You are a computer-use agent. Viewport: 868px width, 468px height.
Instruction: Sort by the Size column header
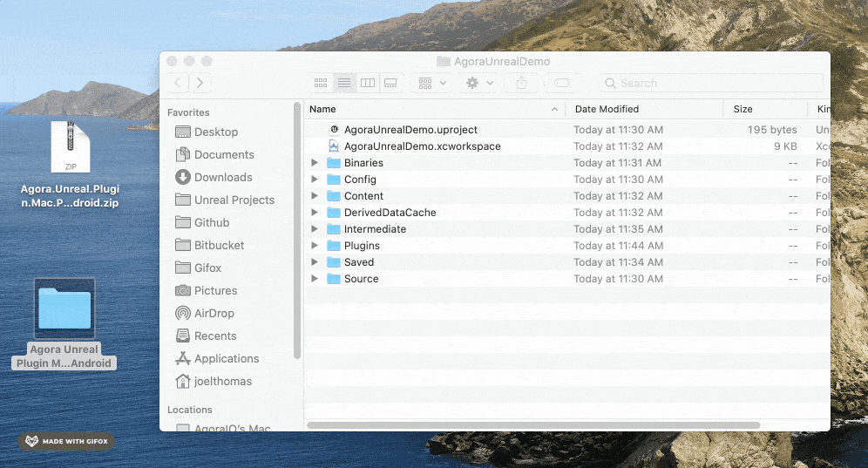point(765,109)
